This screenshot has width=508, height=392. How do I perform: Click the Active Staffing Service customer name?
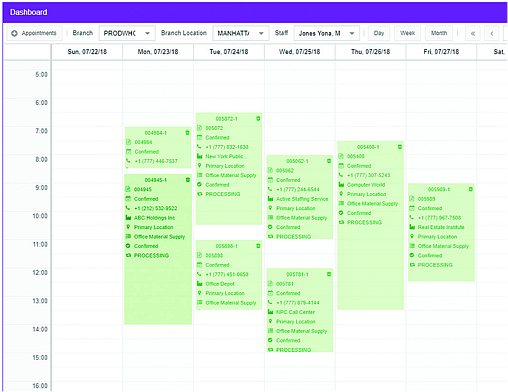302,199
